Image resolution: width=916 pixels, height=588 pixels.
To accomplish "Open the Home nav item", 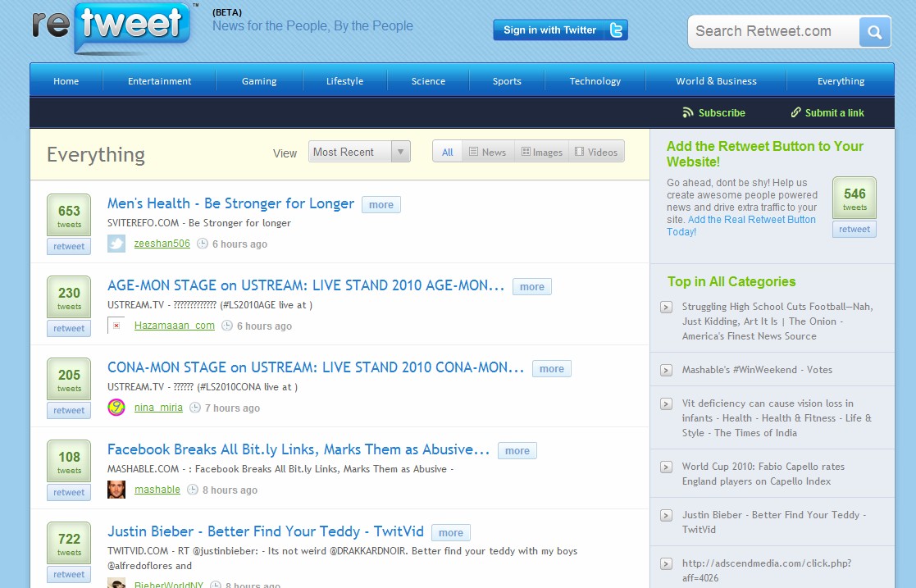I will coord(66,80).
